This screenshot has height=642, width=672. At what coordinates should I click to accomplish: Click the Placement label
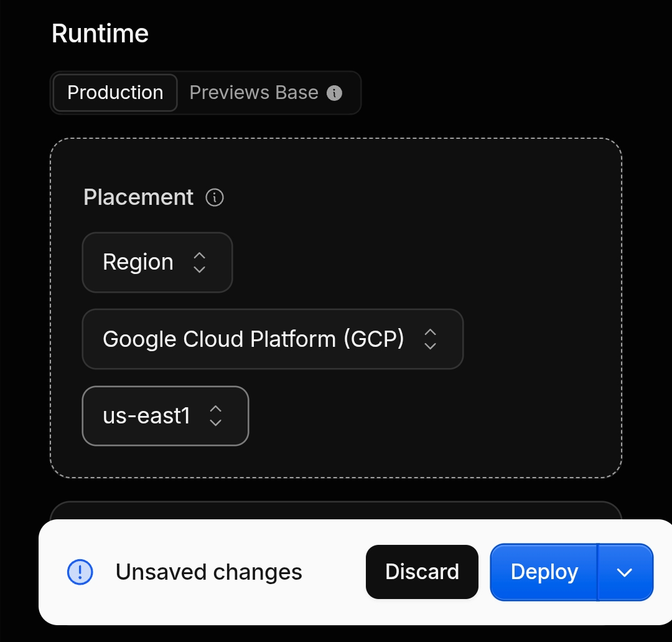point(138,197)
